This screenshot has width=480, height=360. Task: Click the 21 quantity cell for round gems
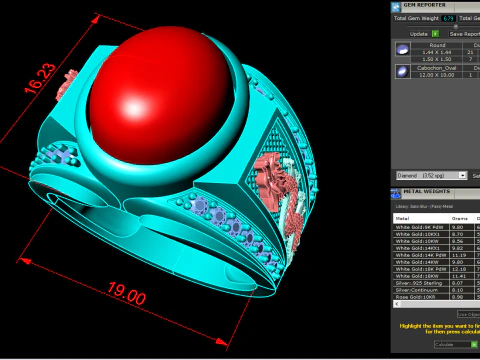coord(470,52)
